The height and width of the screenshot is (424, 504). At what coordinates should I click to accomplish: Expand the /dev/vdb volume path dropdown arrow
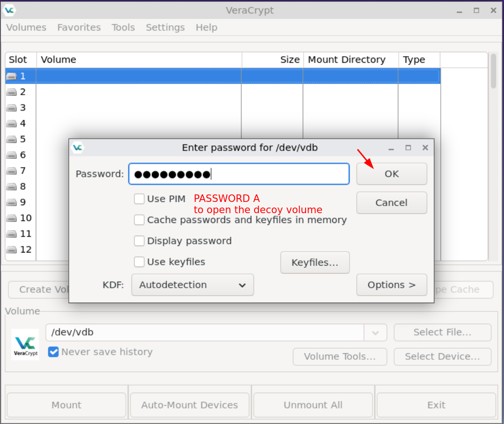click(x=375, y=333)
